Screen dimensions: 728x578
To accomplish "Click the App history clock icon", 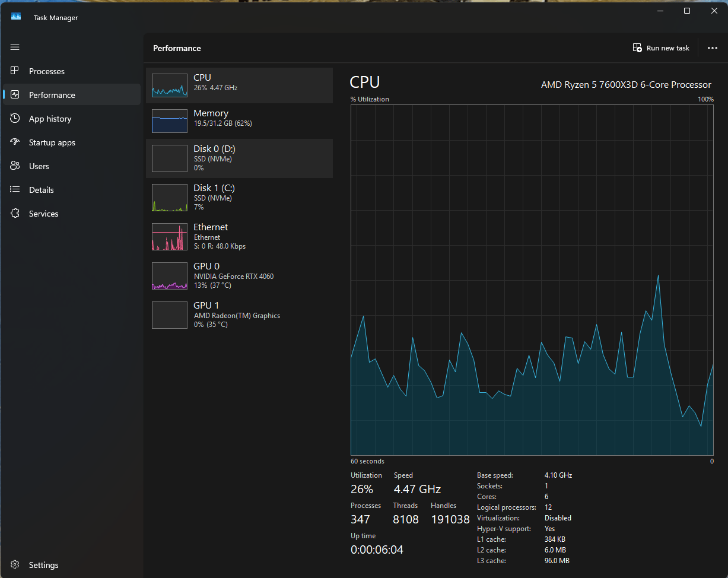I will tap(15, 119).
